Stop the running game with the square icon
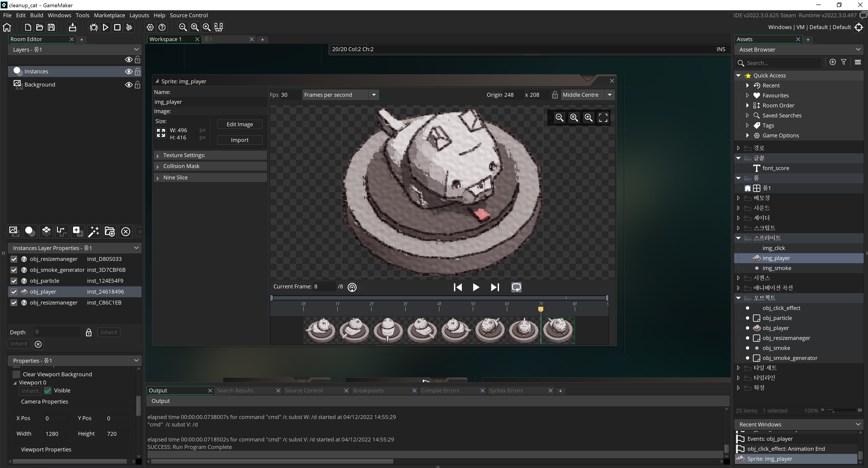Screen dimensions: 868x468 click(x=117, y=27)
